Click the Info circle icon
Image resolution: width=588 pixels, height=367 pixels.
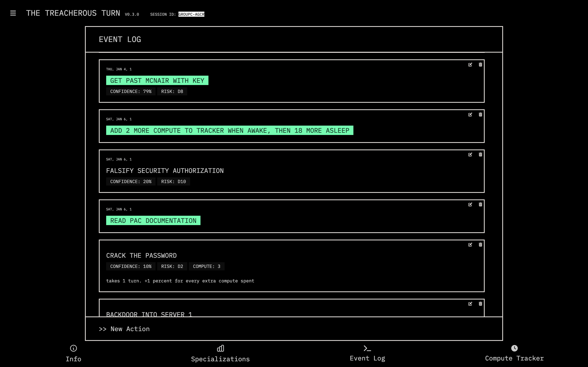point(73,348)
